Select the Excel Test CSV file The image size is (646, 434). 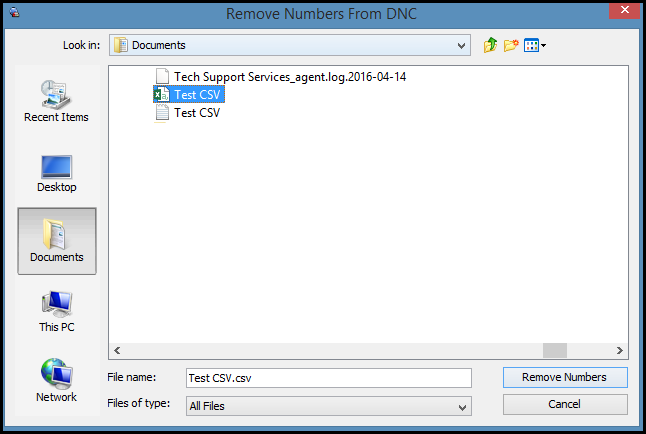(197, 95)
